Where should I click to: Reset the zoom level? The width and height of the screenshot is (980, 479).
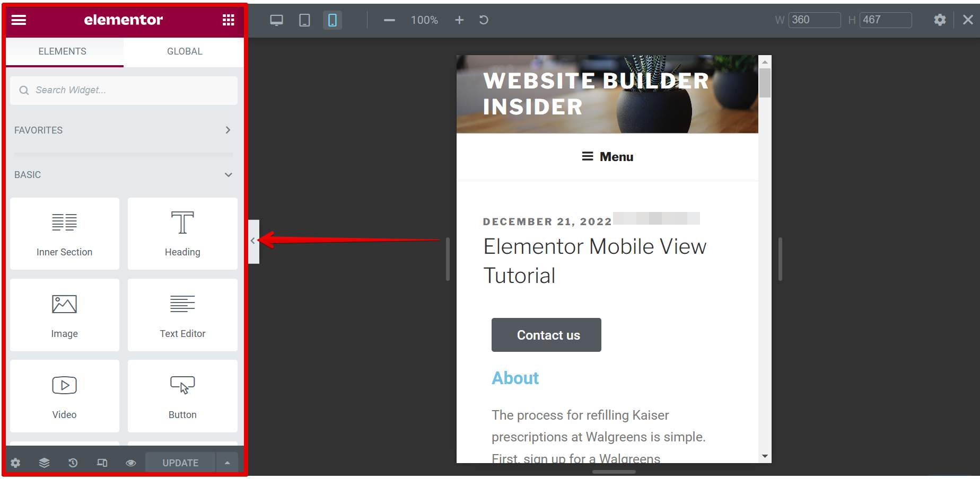coord(484,20)
